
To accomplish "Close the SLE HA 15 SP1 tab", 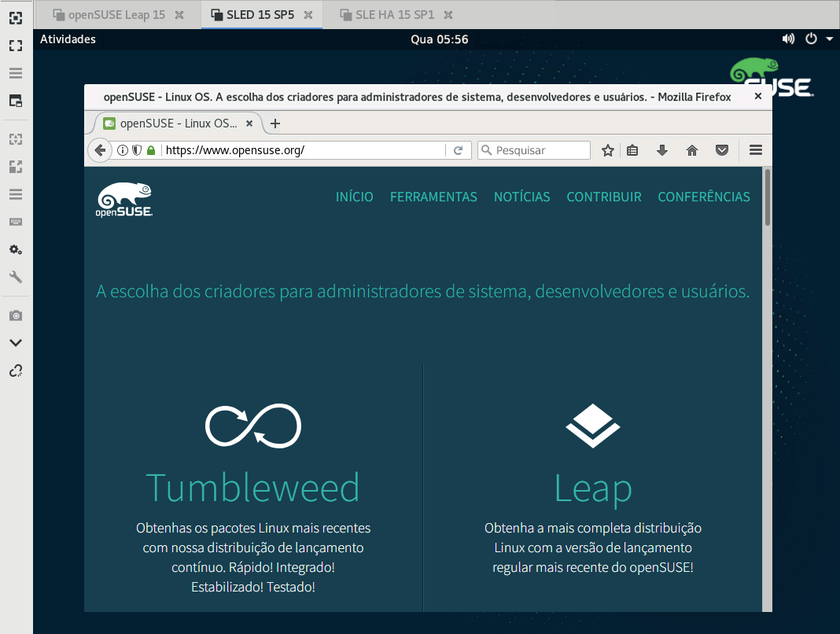I will click(448, 15).
